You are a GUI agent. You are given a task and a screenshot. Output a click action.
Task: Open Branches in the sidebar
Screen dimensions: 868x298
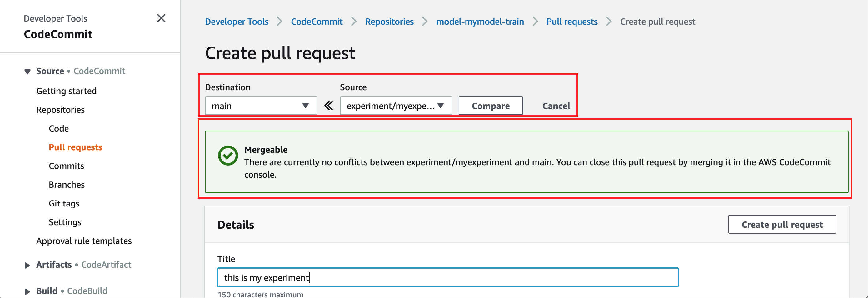coord(67,185)
